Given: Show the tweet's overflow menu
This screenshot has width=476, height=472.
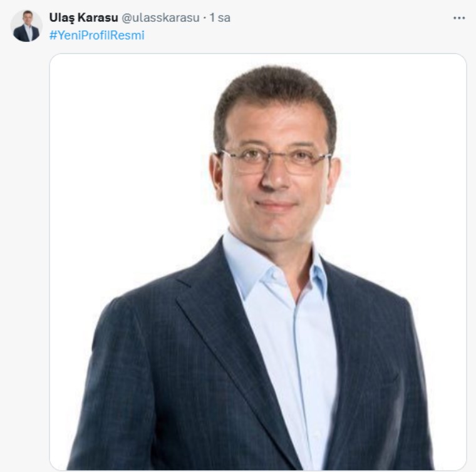Looking at the screenshot, I should [x=459, y=18].
